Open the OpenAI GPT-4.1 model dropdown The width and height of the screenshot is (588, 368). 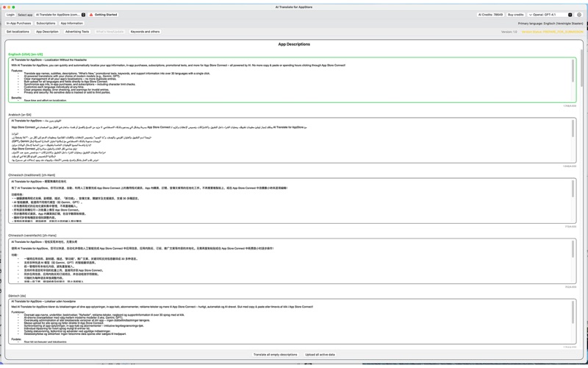[550, 15]
